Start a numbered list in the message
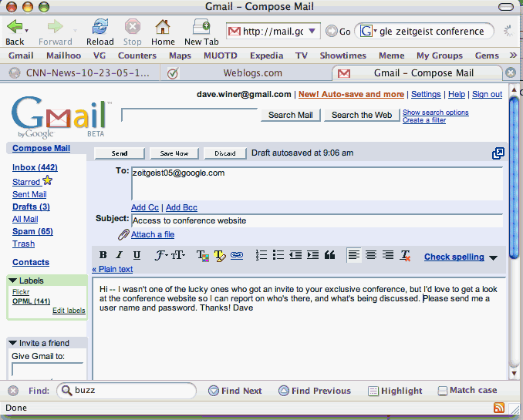This screenshot has width=523, height=420. (261, 256)
